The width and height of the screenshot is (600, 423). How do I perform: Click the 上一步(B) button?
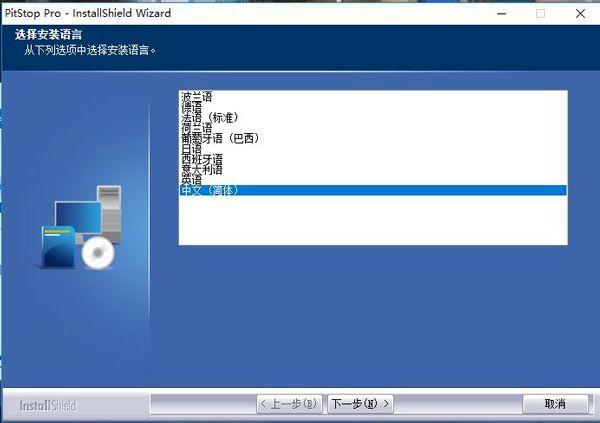tap(289, 404)
